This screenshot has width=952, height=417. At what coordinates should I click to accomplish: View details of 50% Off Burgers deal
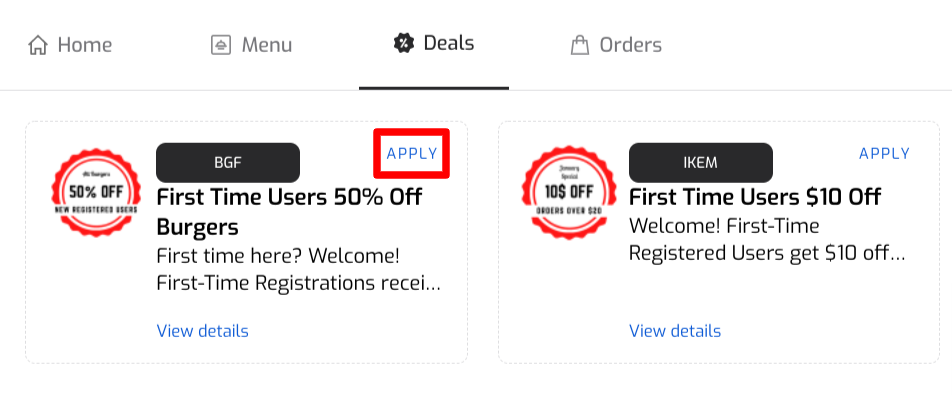point(202,331)
